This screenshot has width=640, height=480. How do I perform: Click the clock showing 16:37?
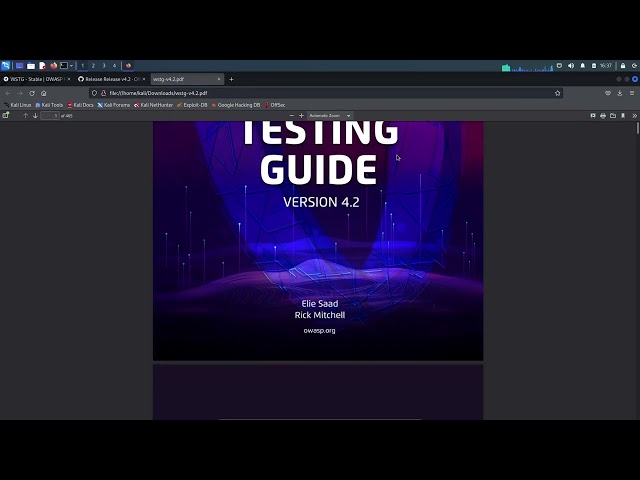point(606,66)
